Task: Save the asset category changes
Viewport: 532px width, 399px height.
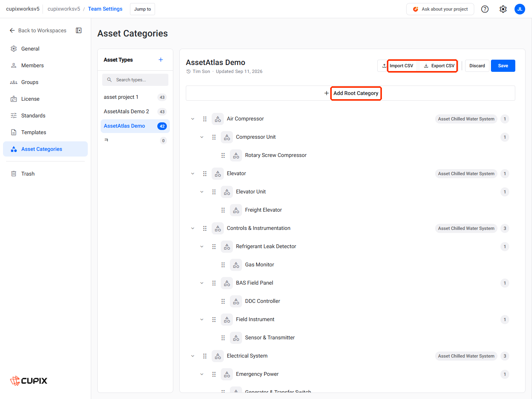Action: pyautogui.click(x=503, y=66)
